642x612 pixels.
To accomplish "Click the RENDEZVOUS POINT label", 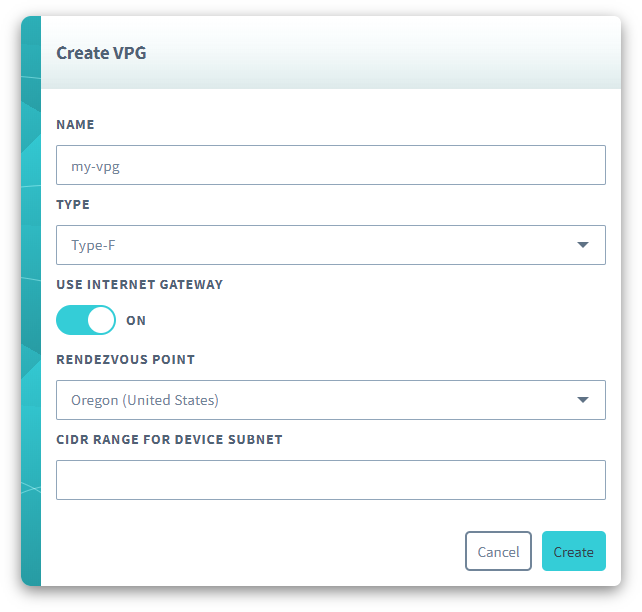I will click(125, 360).
